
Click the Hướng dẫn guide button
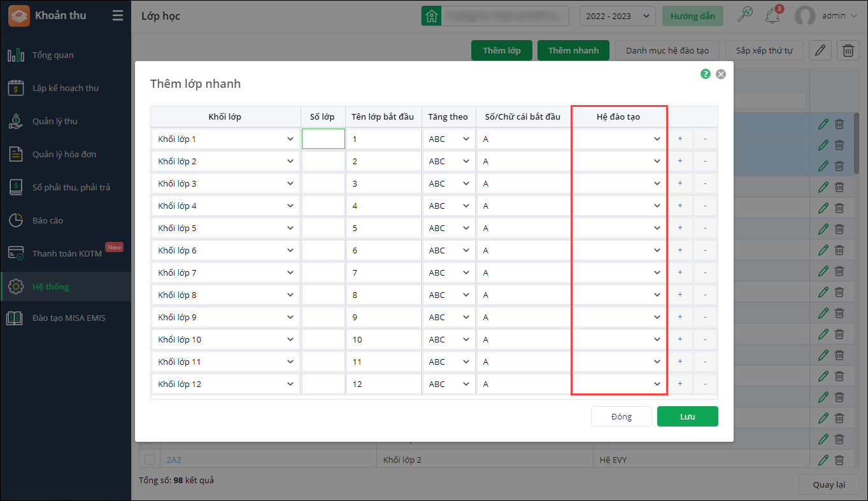(693, 16)
